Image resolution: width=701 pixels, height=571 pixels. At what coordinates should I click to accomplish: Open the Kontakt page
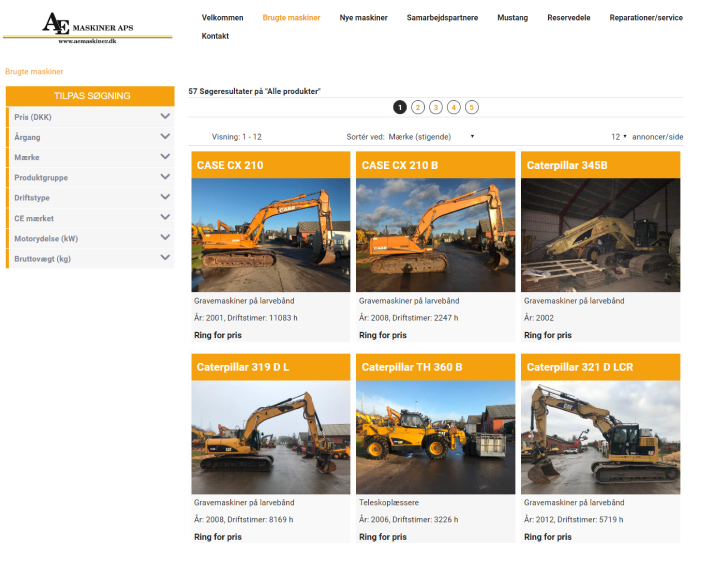(215, 36)
